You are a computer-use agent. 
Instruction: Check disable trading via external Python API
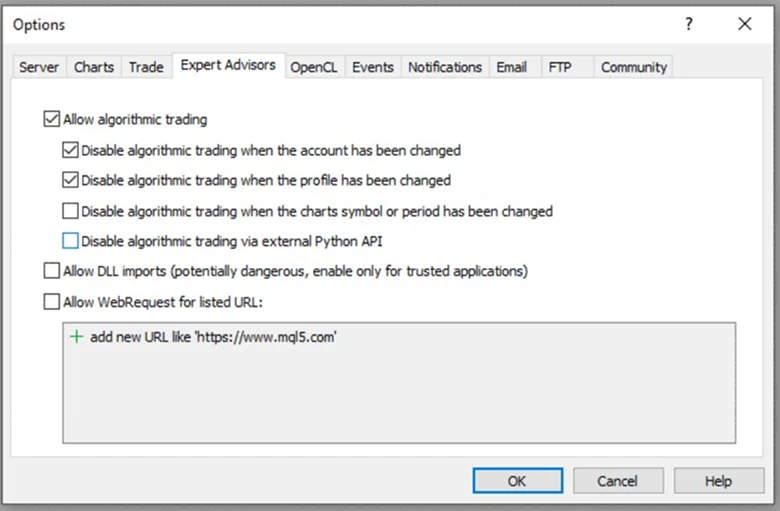(70, 241)
